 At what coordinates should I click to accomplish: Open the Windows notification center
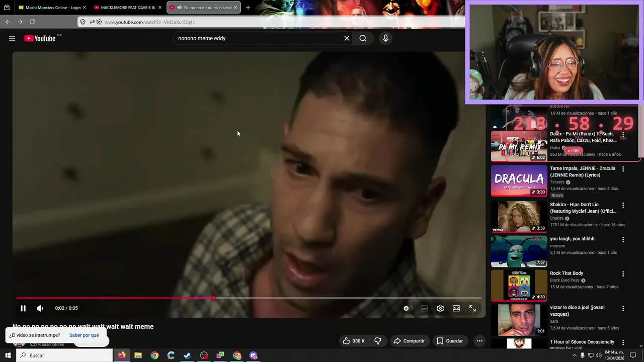click(633, 355)
